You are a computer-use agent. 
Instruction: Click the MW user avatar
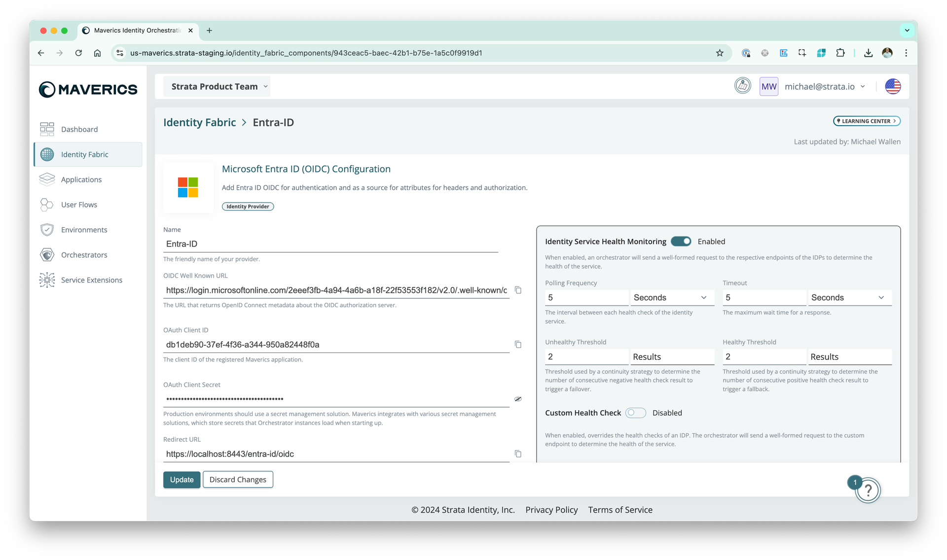pos(768,86)
